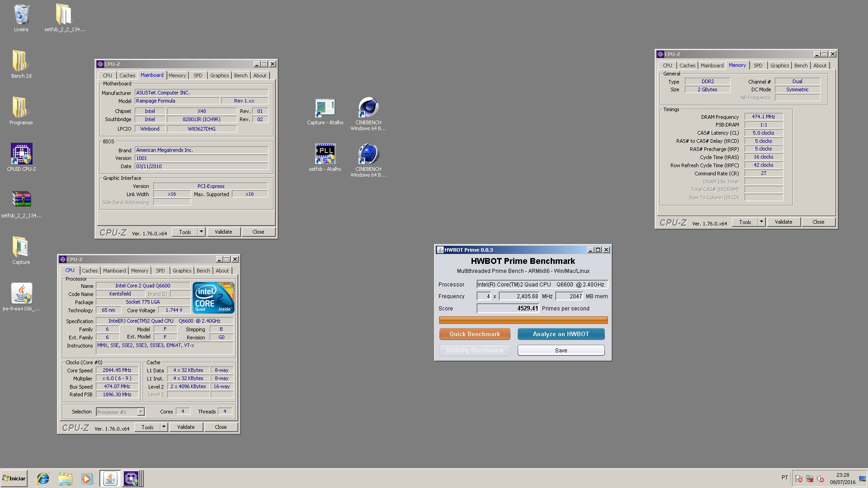The width and height of the screenshot is (868, 488).
Task: Click the Score field showing 4529.41
Action: 508,309
